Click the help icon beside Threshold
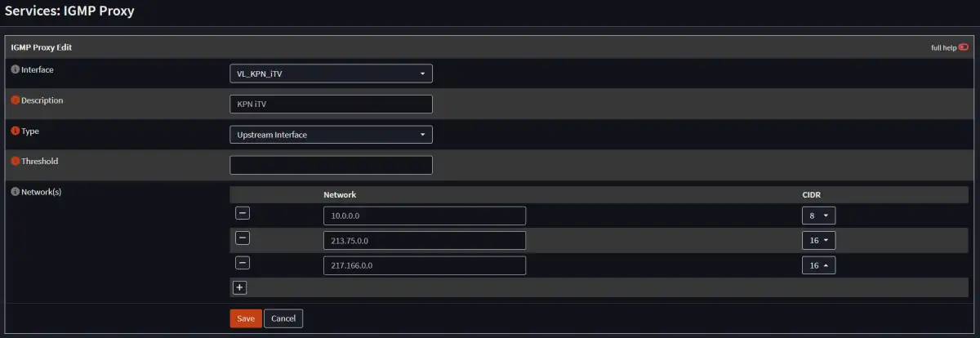Image resolution: width=980 pixels, height=338 pixels. click(x=15, y=162)
